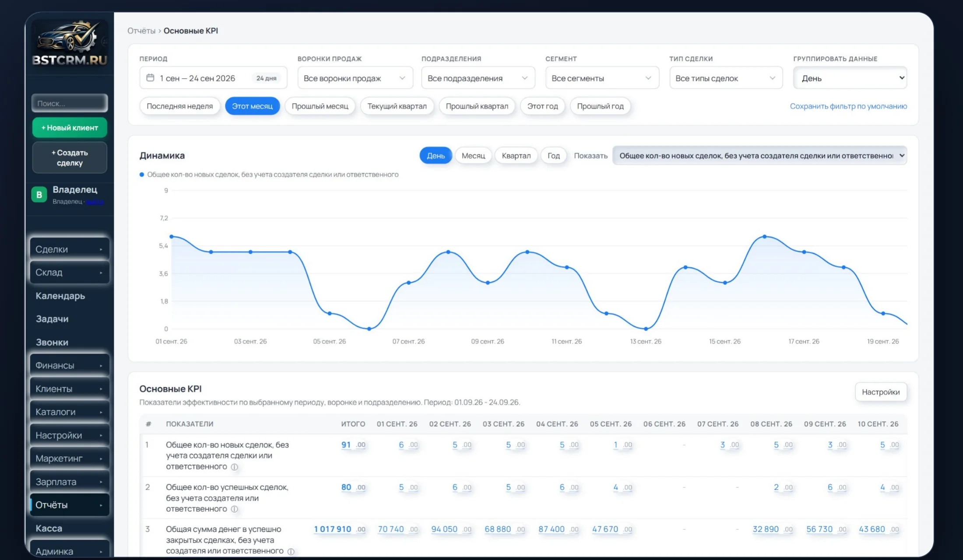Open the Все подразделения dropdown

click(x=478, y=78)
